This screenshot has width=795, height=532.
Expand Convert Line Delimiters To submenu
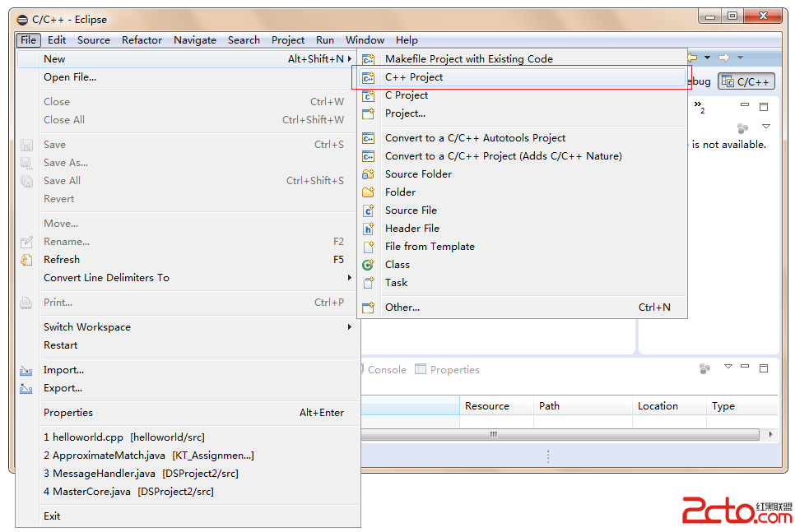pyautogui.click(x=349, y=278)
